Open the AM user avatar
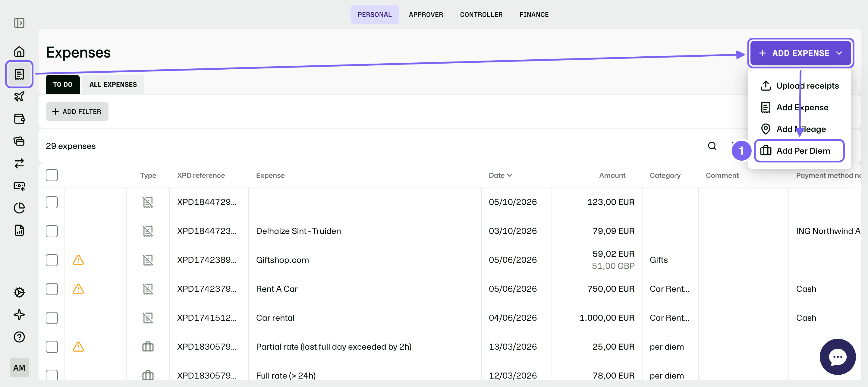 (x=19, y=367)
